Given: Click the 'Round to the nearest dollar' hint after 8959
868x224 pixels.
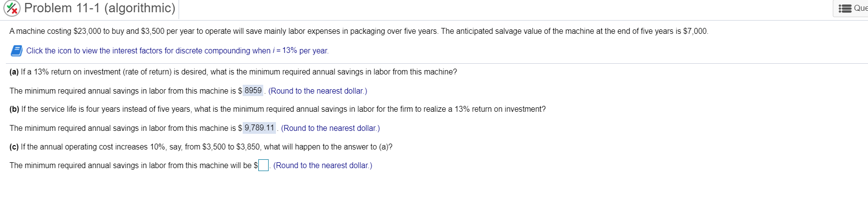Looking at the screenshot, I should coord(318,91).
